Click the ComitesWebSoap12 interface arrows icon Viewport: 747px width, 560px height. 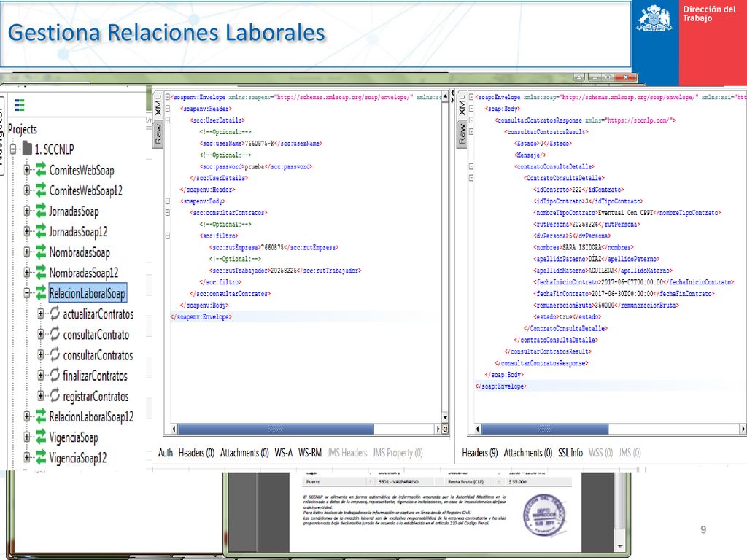42,190
